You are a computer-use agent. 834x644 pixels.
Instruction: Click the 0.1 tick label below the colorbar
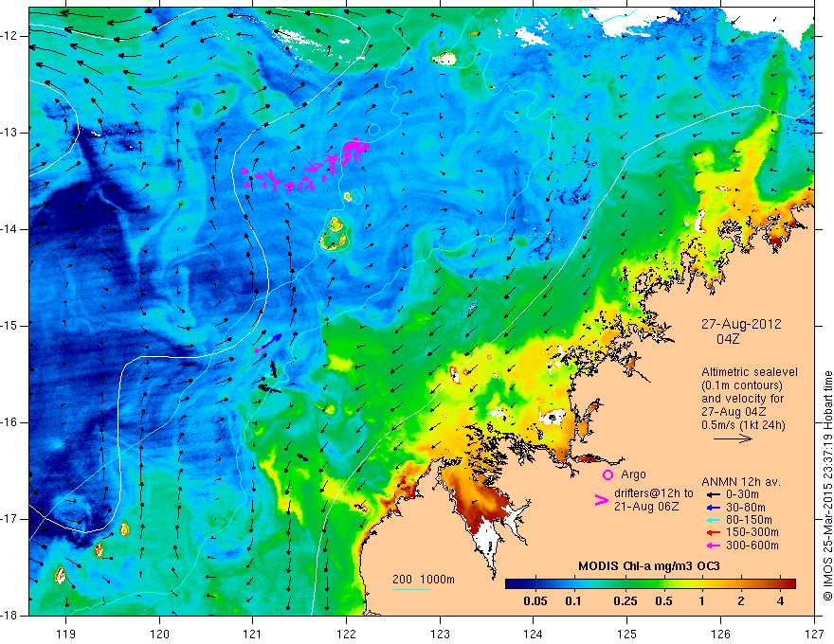pyautogui.click(x=572, y=601)
